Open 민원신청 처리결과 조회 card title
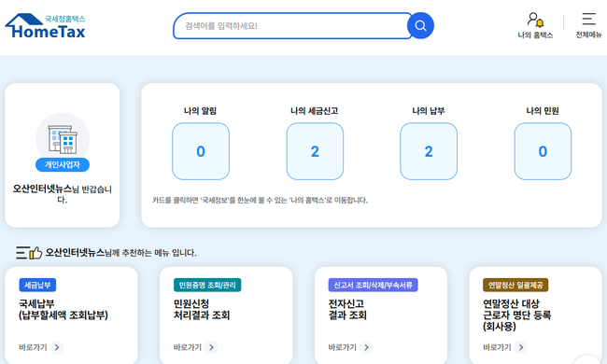The image size is (607, 364). click(x=202, y=310)
